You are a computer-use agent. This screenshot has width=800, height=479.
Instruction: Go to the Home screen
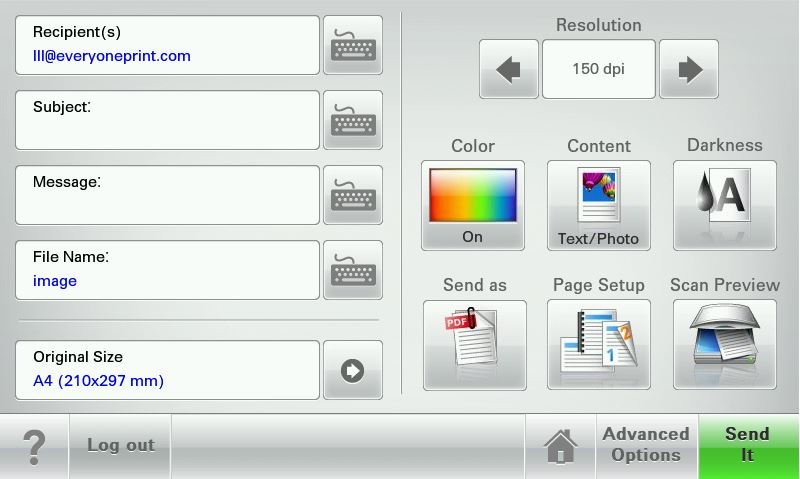tap(560, 446)
